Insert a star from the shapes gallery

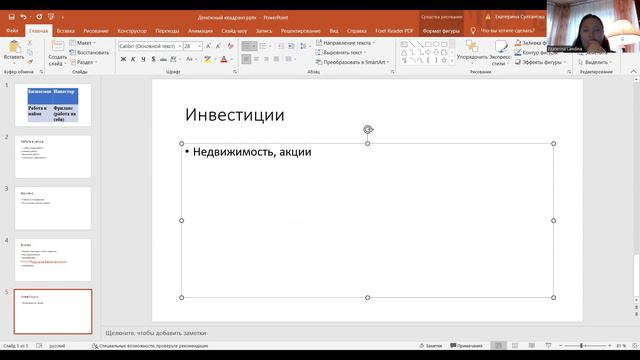click(x=444, y=60)
